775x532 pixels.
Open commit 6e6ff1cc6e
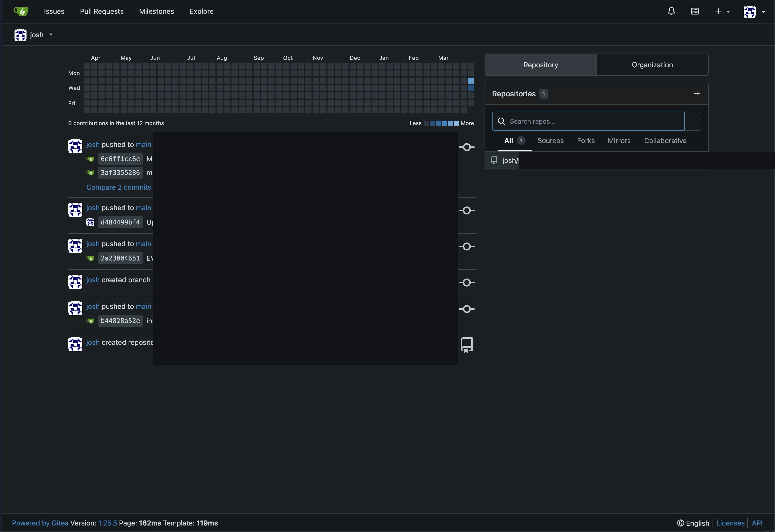tap(120, 159)
